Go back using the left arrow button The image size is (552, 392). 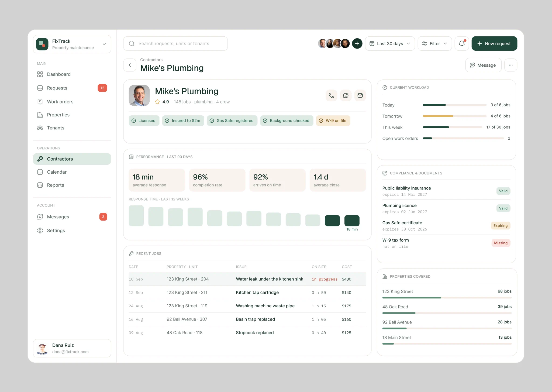(130, 65)
